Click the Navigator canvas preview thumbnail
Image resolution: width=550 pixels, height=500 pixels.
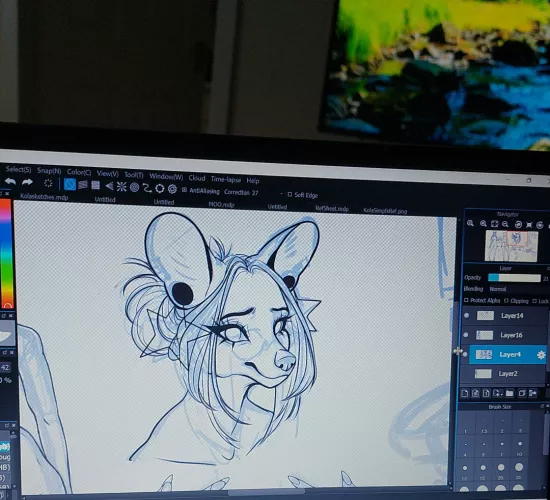pos(511,246)
